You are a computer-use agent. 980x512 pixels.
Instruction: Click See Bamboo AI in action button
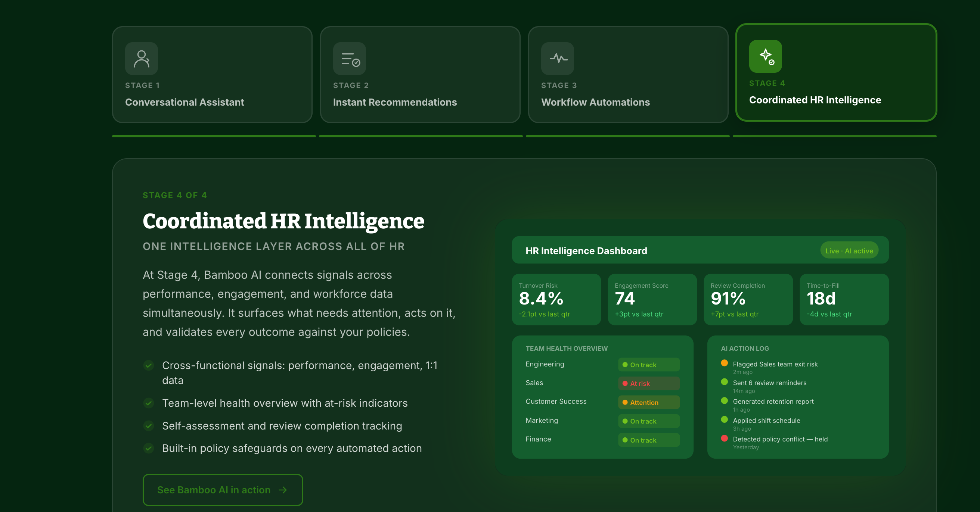point(223,490)
